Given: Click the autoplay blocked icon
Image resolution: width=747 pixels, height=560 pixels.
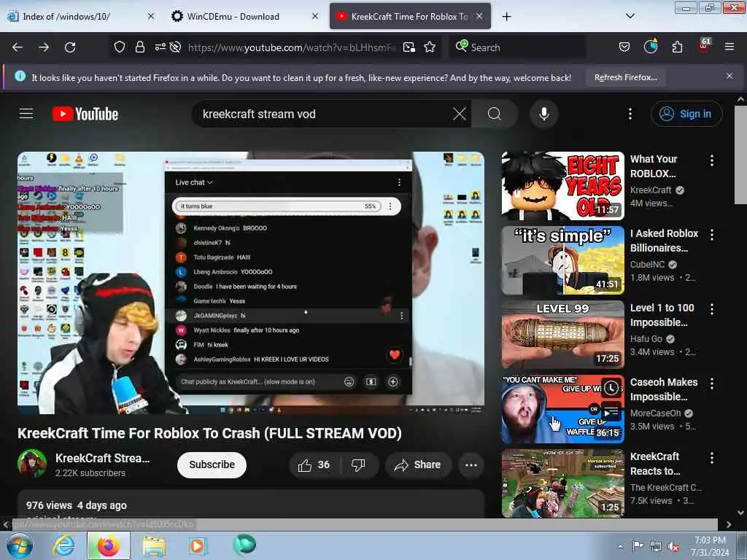Looking at the screenshot, I should click(x=175, y=47).
